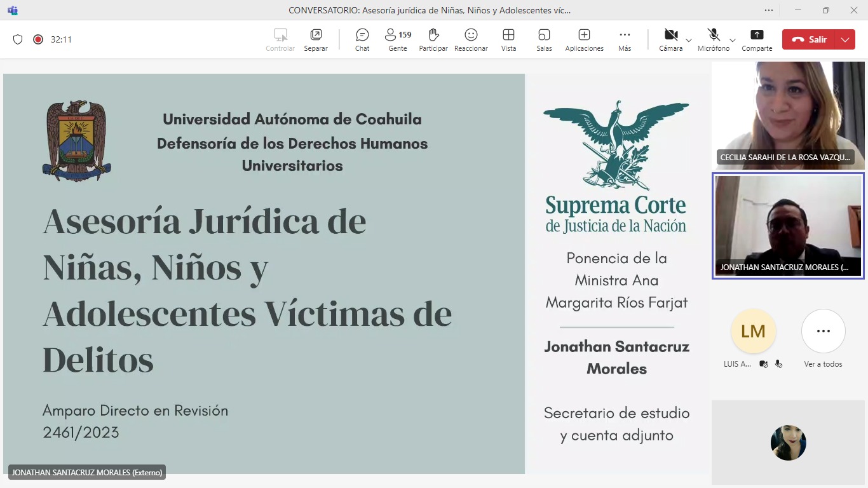The image size is (868, 488).
Task: Click Amparo Directo en Revisión 2461/2023 text
Action: coord(135,421)
